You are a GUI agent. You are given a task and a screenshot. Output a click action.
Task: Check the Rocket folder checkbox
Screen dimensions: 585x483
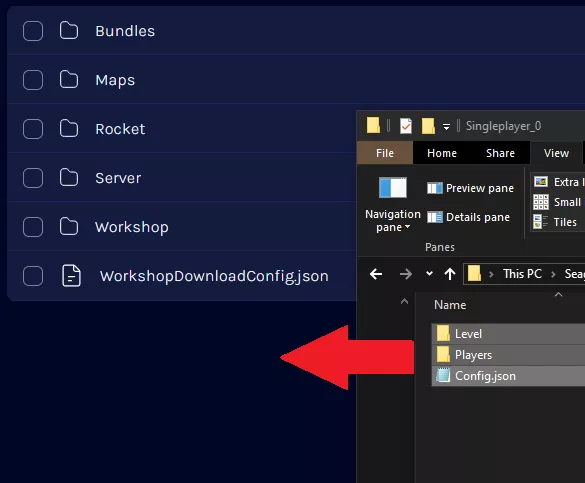point(33,129)
